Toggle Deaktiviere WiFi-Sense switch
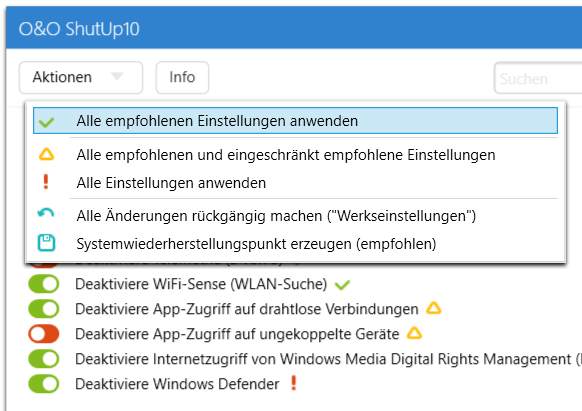582x411 pixels. [44, 284]
